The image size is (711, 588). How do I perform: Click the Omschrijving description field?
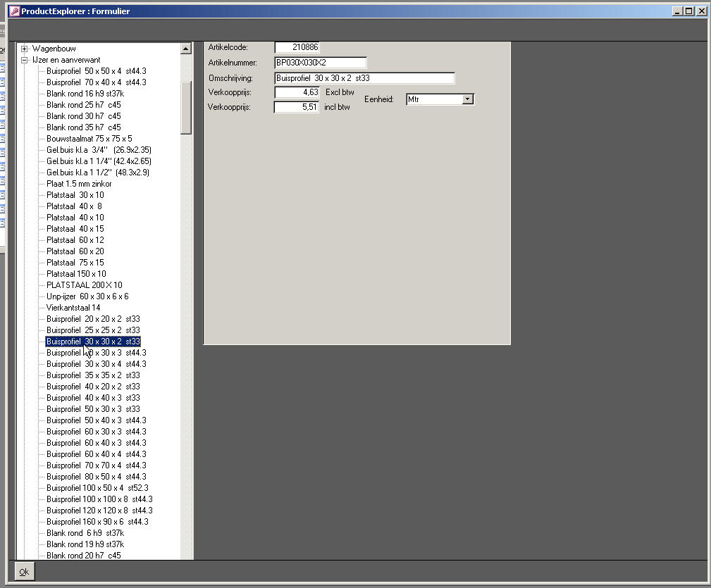click(364, 78)
